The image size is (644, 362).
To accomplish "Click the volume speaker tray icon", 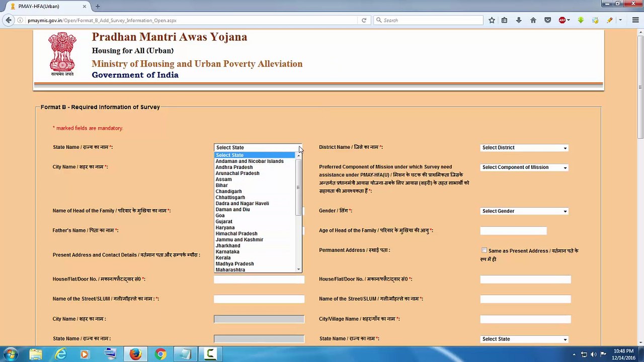I will (593, 354).
